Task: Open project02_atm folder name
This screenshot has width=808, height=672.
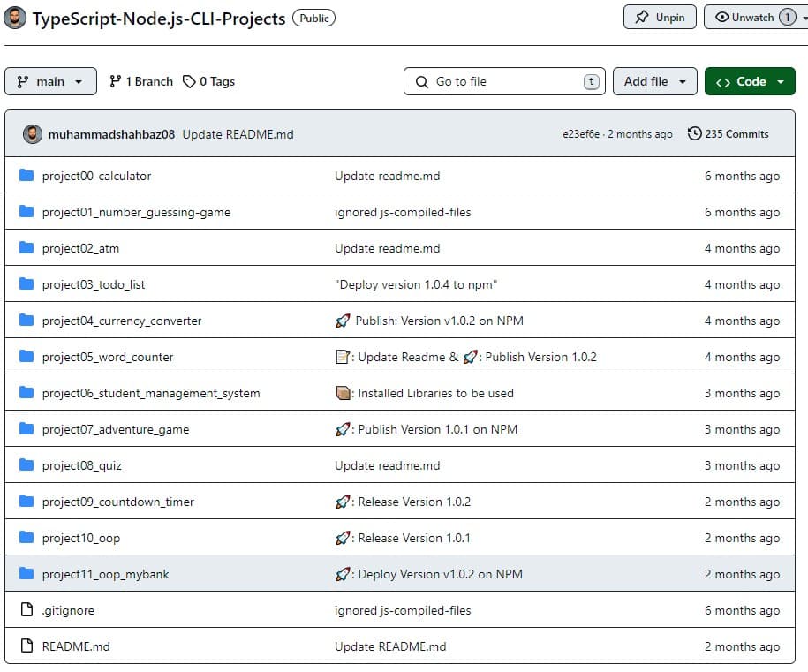Action: pos(80,248)
